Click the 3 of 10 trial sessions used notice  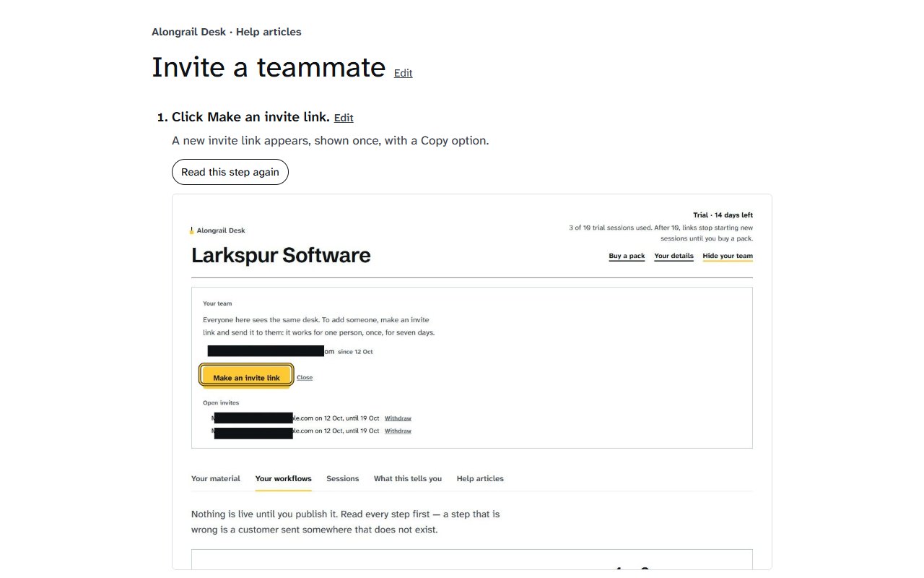(661, 233)
